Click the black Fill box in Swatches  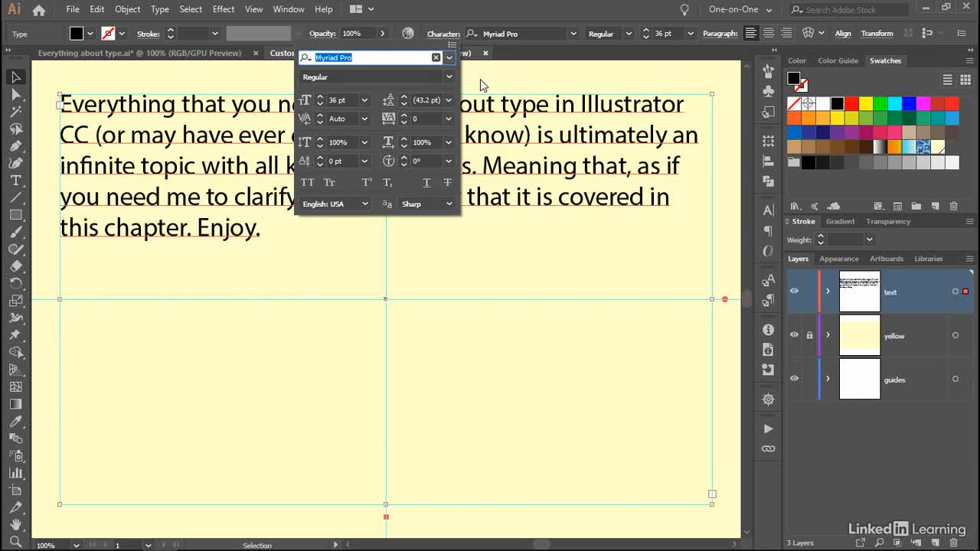[794, 79]
